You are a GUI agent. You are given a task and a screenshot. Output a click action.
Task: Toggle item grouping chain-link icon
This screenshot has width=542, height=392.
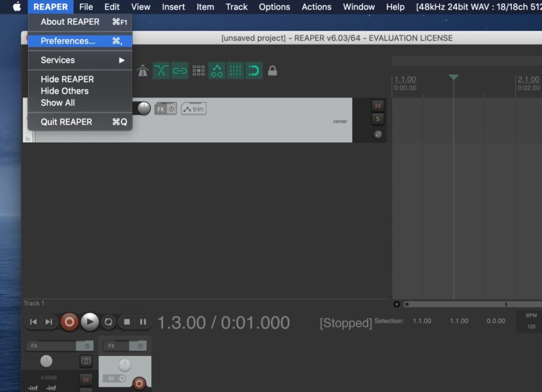pyautogui.click(x=180, y=71)
